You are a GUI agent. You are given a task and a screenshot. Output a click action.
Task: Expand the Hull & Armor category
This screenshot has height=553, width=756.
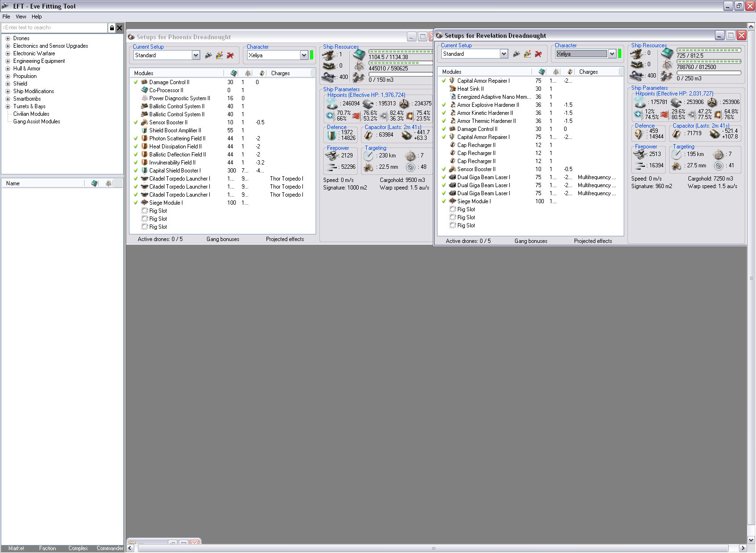(8, 69)
